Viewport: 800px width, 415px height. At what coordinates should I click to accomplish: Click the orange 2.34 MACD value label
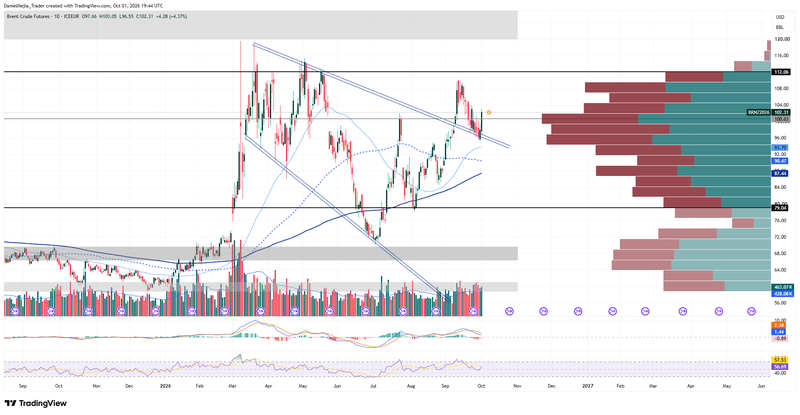[779, 325]
